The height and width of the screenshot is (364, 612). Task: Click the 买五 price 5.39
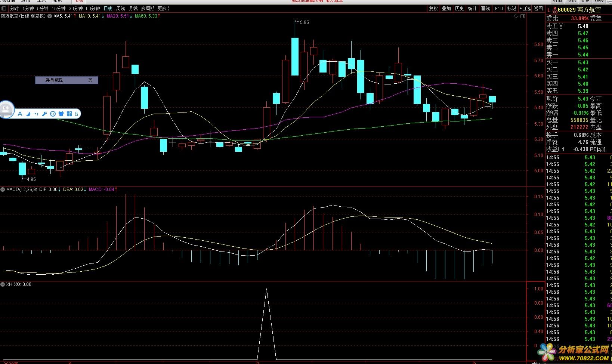(x=583, y=91)
